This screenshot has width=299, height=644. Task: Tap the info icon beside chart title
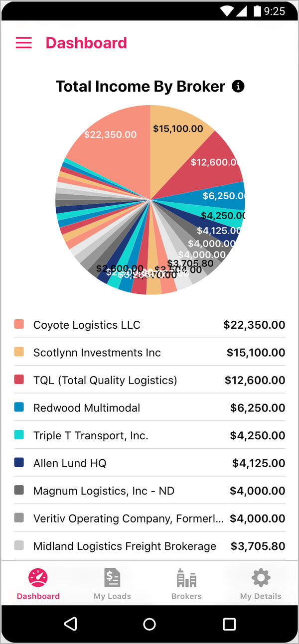pyautogui.click(x=238, y=87)
